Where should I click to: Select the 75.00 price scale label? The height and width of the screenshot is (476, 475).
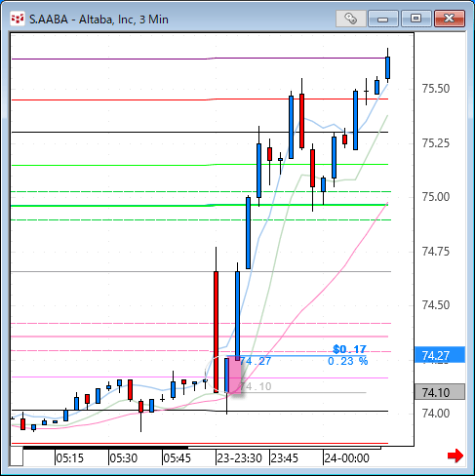pyautogui.click(x=436, y=197)
